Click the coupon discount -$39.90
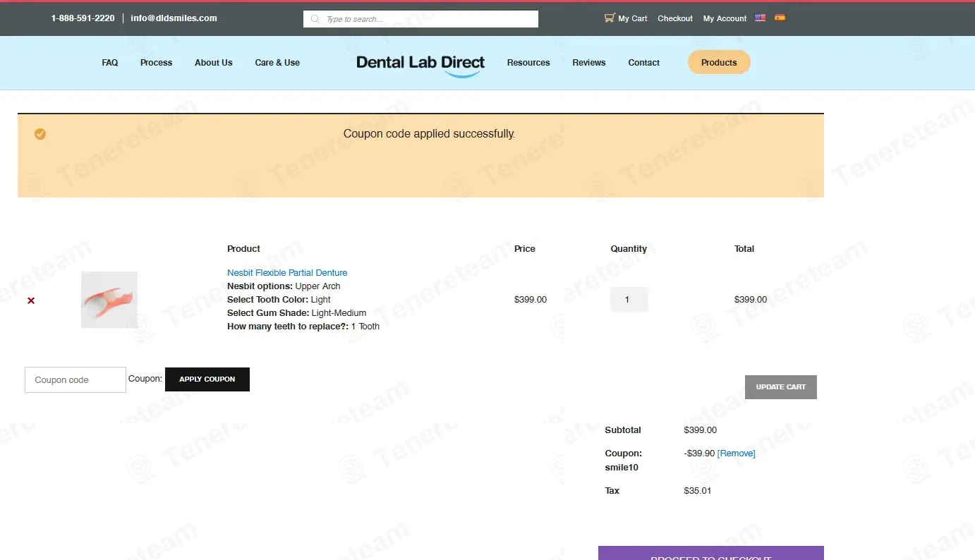Viewport: 975px width, 560px height. coord(699,454)
